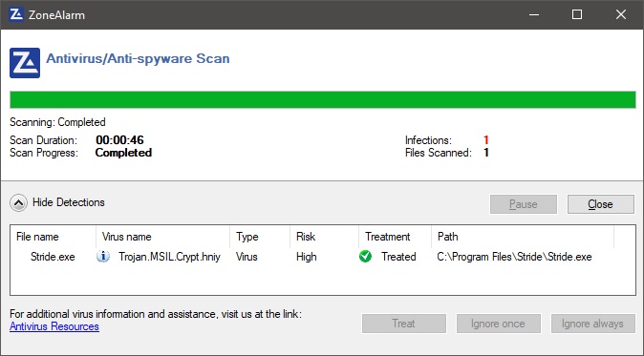The height and width of the screenshot is (356, 644).
Task: Maximize the ZoneAlarm window
Action: [x=577, y=14]
